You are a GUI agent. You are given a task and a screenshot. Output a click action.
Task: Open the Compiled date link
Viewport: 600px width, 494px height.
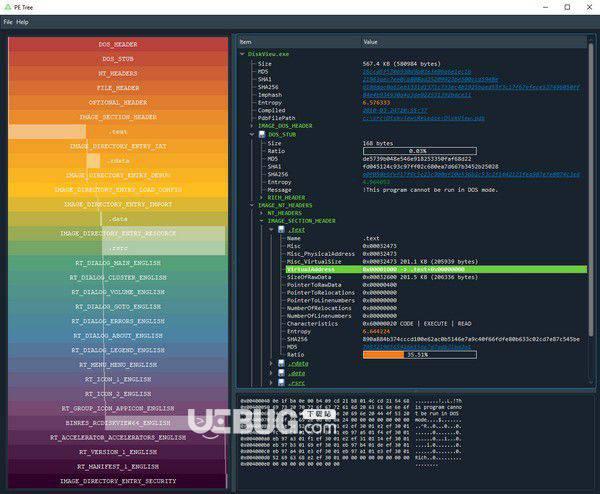pyautogui.click(x=395, y=110)
